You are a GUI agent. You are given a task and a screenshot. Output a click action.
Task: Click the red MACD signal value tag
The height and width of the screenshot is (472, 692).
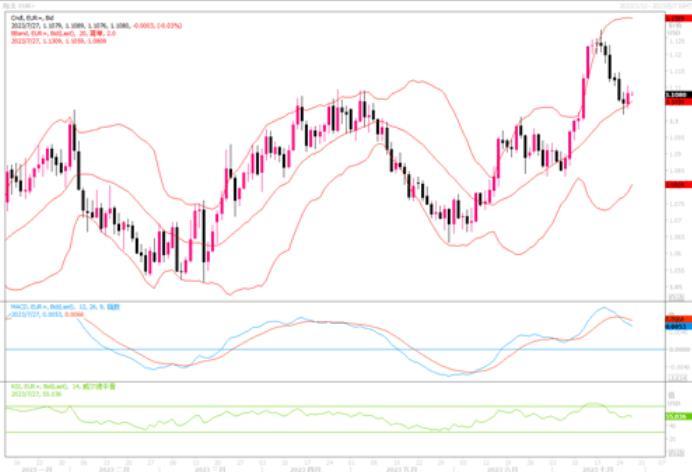[x=675, y=319]
